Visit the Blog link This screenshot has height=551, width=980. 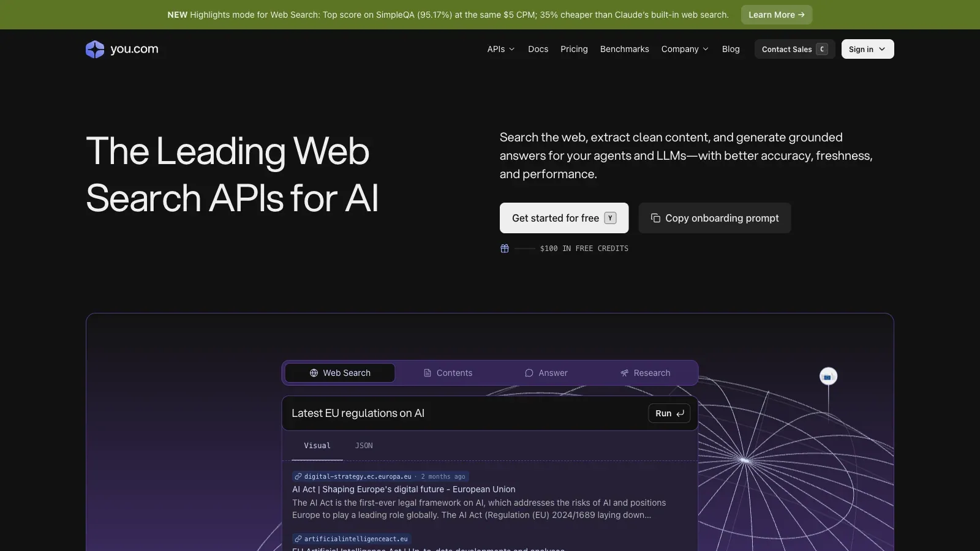tap(731, 49)
